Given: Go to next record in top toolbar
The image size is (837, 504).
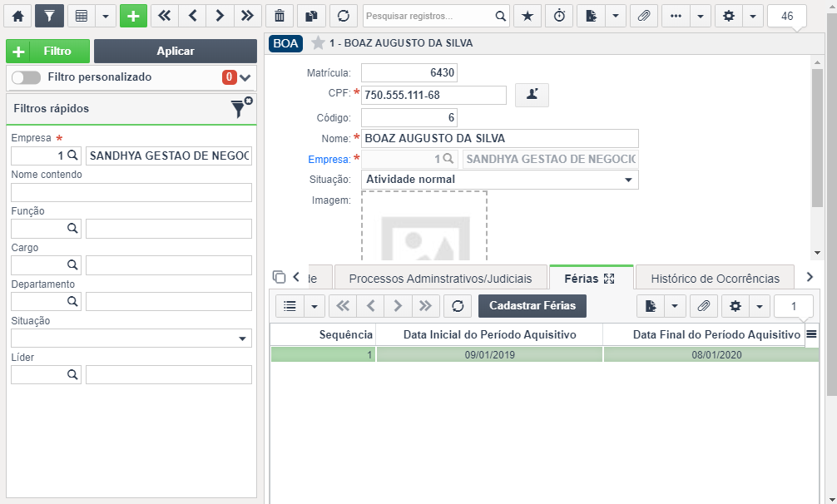Looking at the screenshot, I should pyautogui.click(x=220, y=16).
